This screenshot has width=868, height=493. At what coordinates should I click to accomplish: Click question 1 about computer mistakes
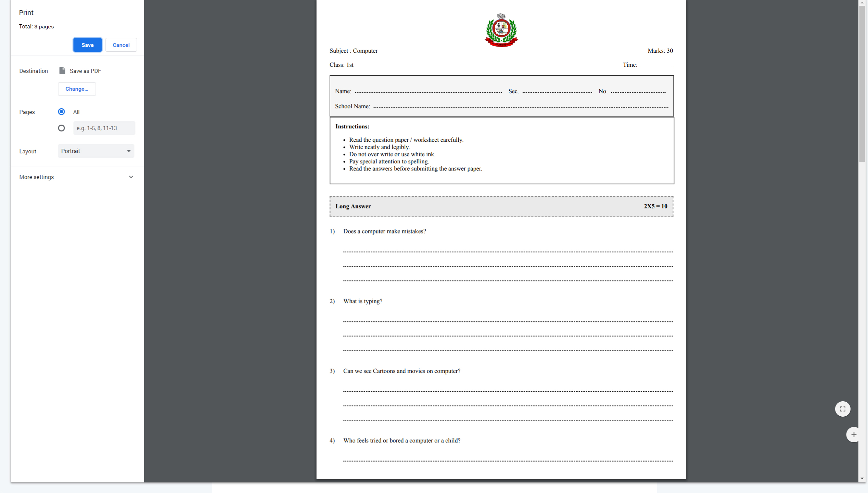(384, 231)
